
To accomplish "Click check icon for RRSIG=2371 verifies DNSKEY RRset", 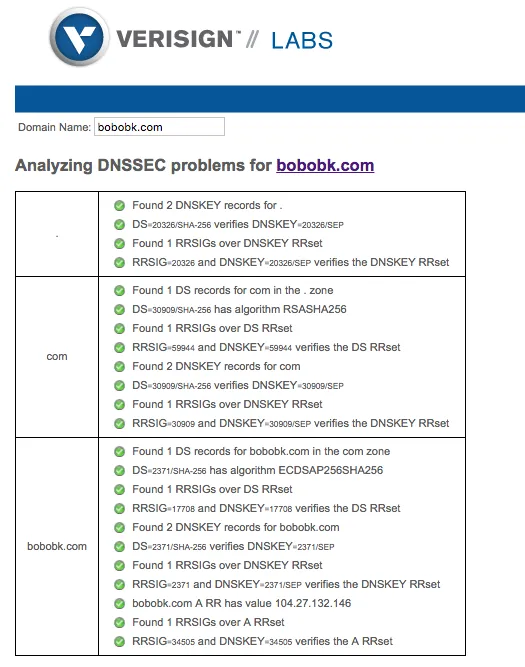I will point(120,584).
